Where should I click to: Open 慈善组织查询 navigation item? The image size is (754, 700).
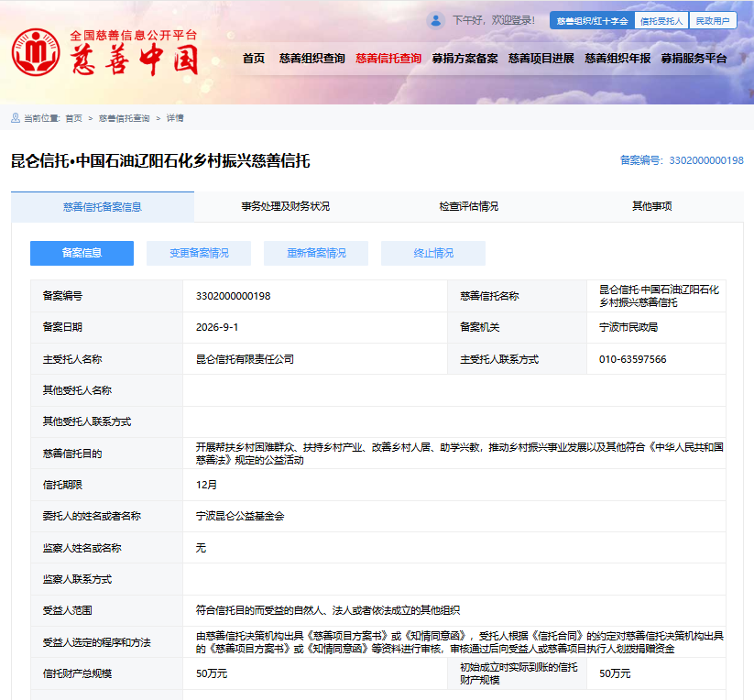pos(312,59)
